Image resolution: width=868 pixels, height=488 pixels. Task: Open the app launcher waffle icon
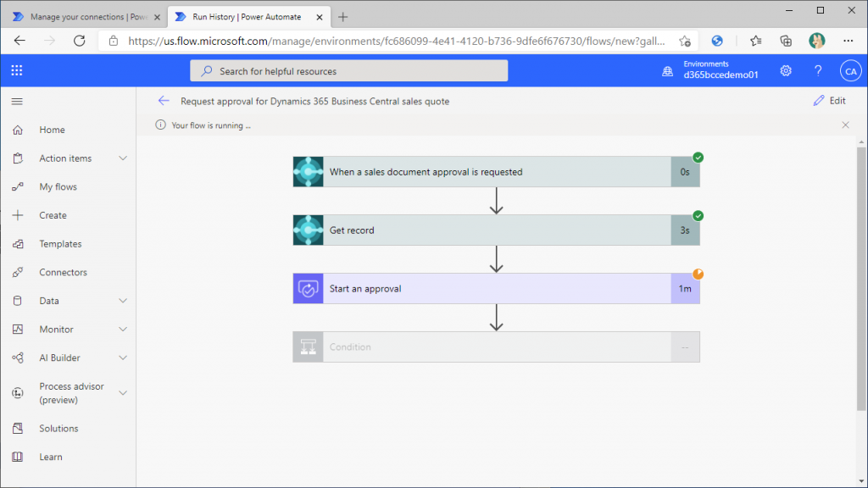click(x=17, y=70)
